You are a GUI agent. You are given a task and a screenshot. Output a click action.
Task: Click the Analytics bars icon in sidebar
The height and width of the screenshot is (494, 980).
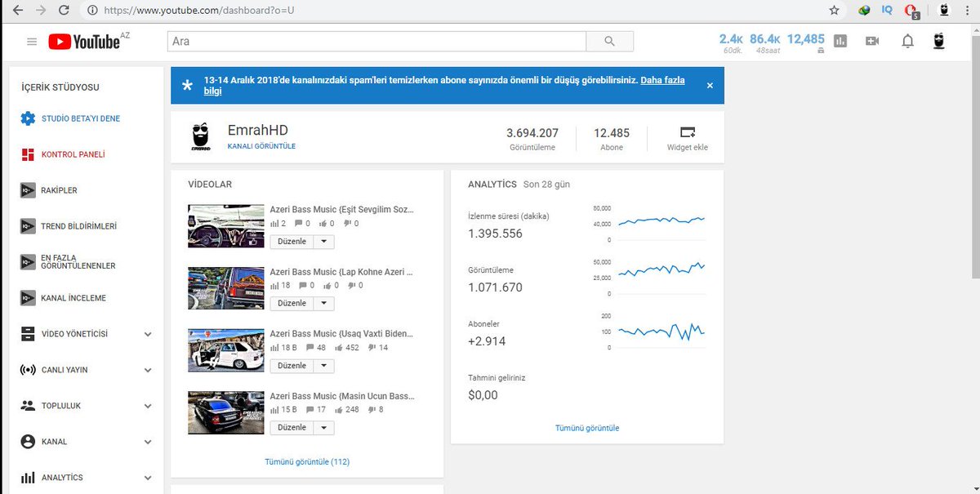tap(28, 478)
